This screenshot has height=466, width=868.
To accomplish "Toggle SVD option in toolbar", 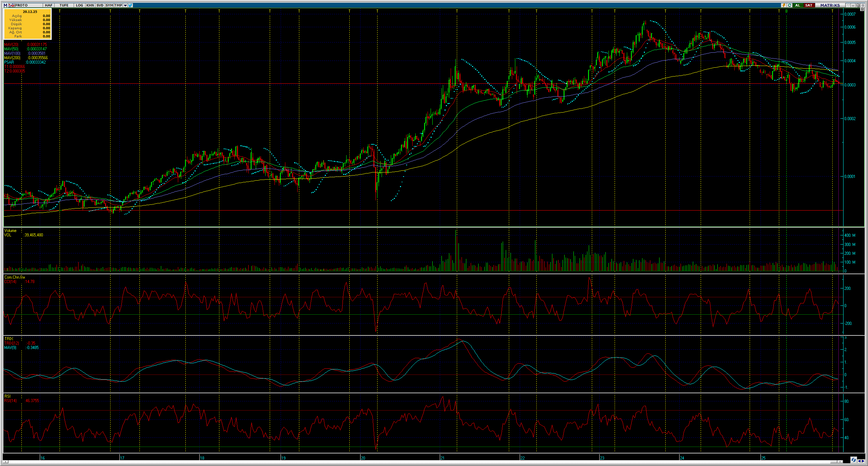I will (x=100, y=5).
